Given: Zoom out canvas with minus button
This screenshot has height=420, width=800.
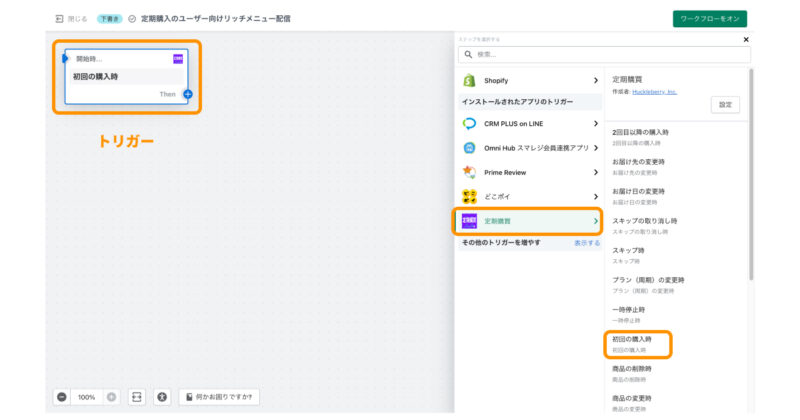Looking at the screenshot, I should [62, 397].
